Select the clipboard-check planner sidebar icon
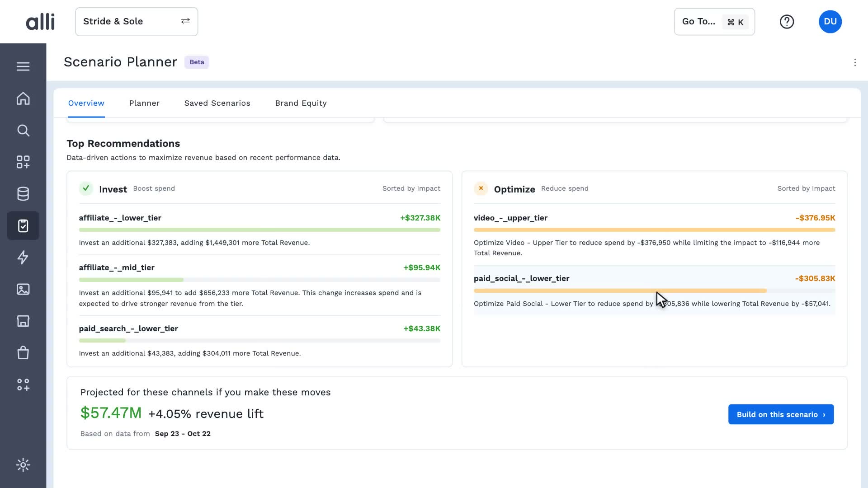Viewport: 868px width, 488px height. point(23,225)
